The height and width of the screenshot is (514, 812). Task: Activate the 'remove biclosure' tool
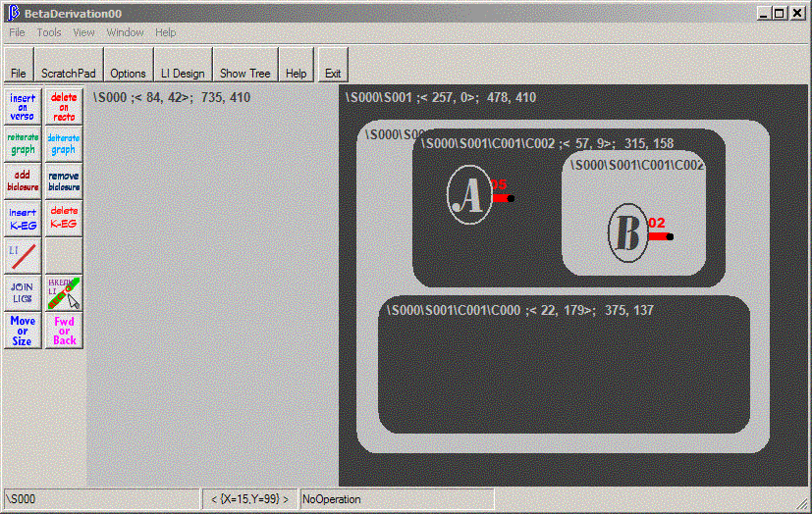[64, 181]
